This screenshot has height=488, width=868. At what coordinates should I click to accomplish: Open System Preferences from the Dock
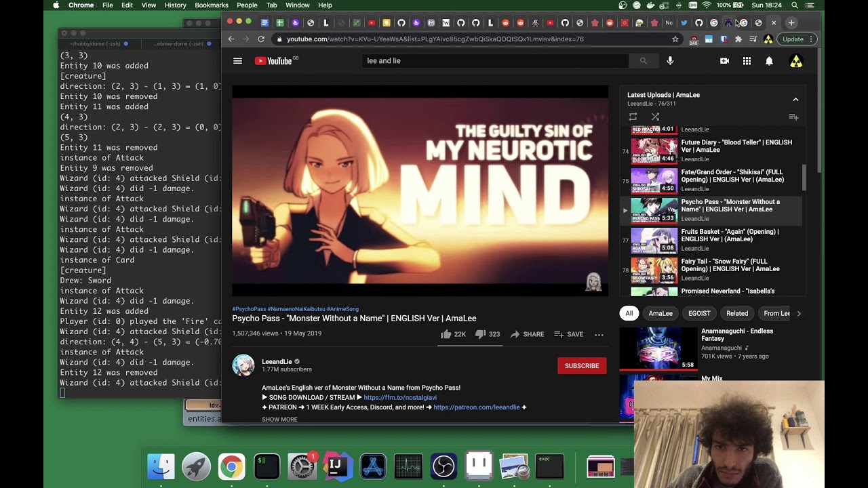(302, 466)
